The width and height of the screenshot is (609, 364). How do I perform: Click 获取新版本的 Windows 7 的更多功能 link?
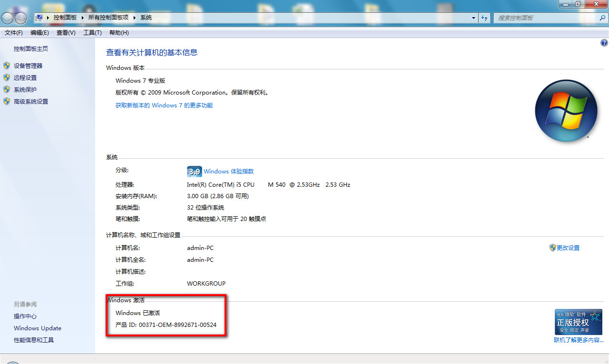(164, 105)
